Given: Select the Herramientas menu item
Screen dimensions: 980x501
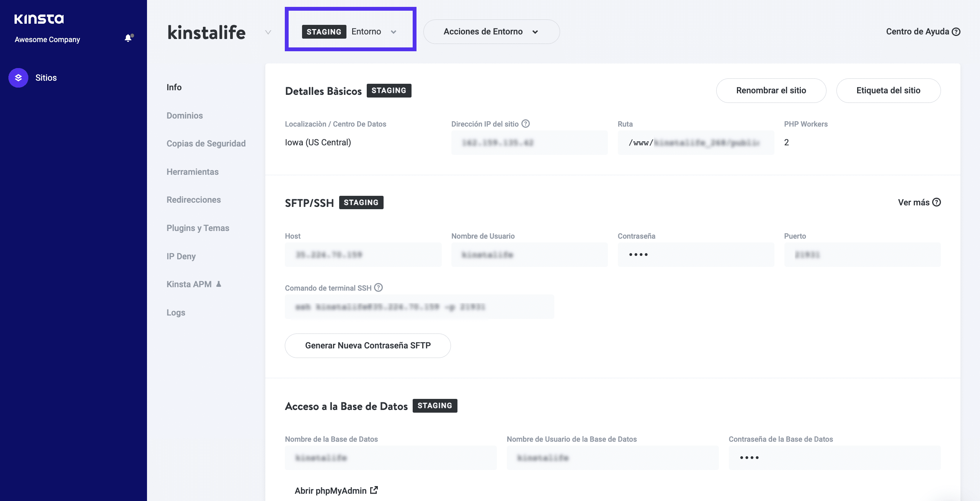Looking at the screenshot, I should coord(193,172).
